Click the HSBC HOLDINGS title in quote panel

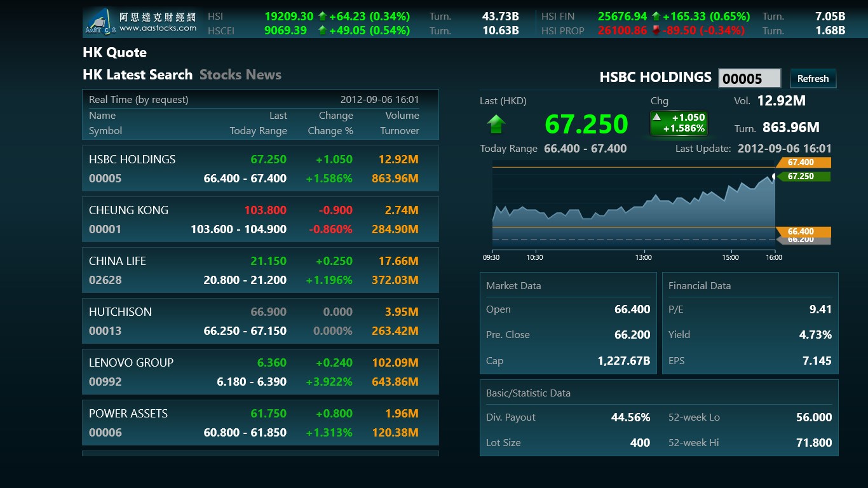click(x=655, y=78)
